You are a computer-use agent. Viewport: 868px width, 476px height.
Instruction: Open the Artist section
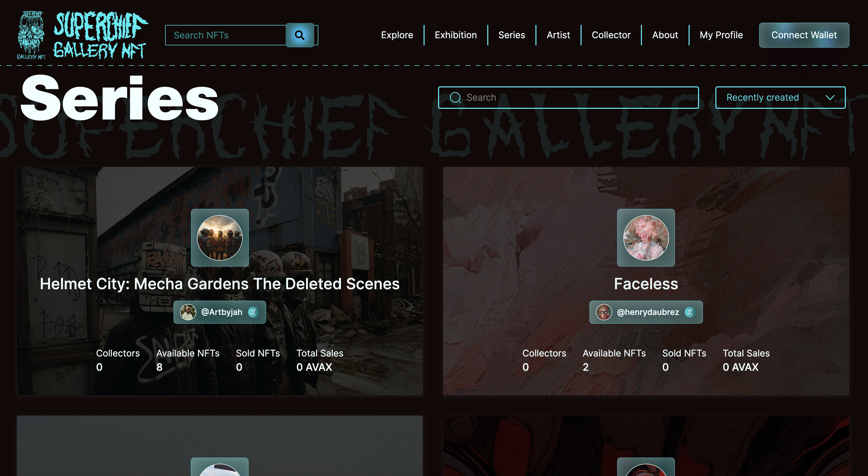pyautogui.click(x=558, y=35)
